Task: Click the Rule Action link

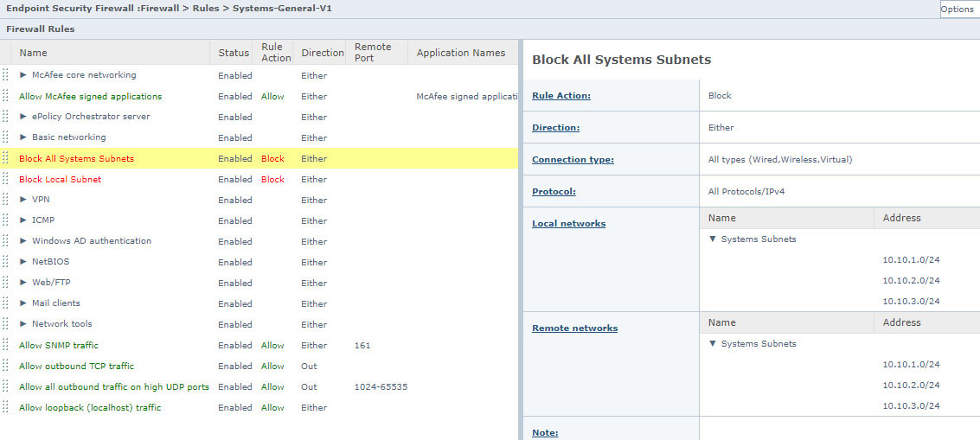Action: [561, 96]
